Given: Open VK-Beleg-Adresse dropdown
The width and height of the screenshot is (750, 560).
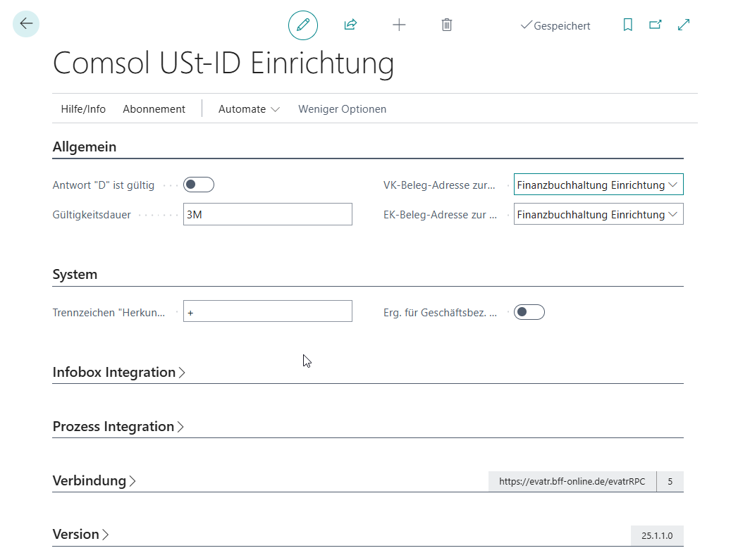Looking at the screenshot, I should pyautogui.click(x=598, y=185).
